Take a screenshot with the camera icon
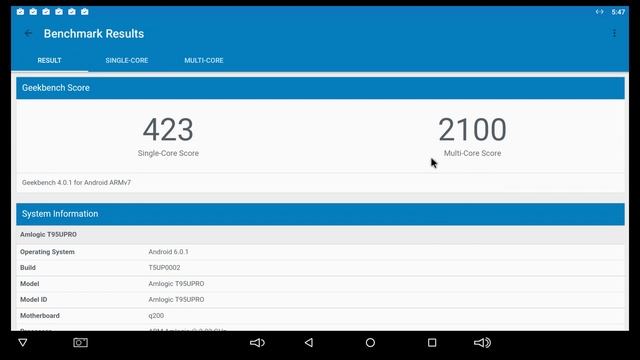 [80, 342]
